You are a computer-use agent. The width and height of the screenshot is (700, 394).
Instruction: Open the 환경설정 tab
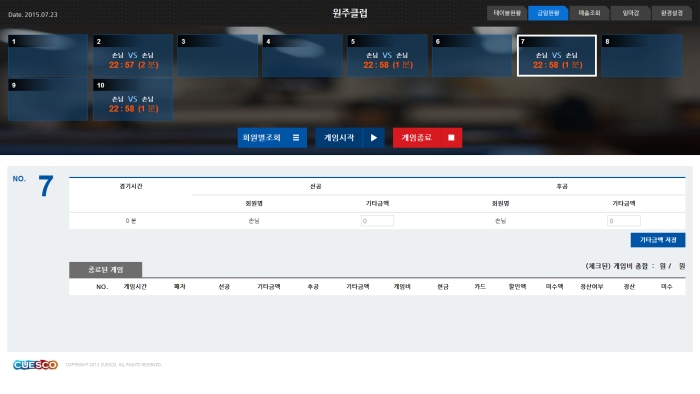pos(672,13)
